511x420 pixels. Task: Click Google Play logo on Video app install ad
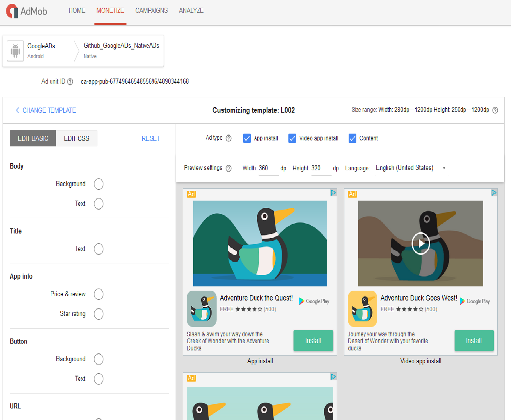[475, 301]
